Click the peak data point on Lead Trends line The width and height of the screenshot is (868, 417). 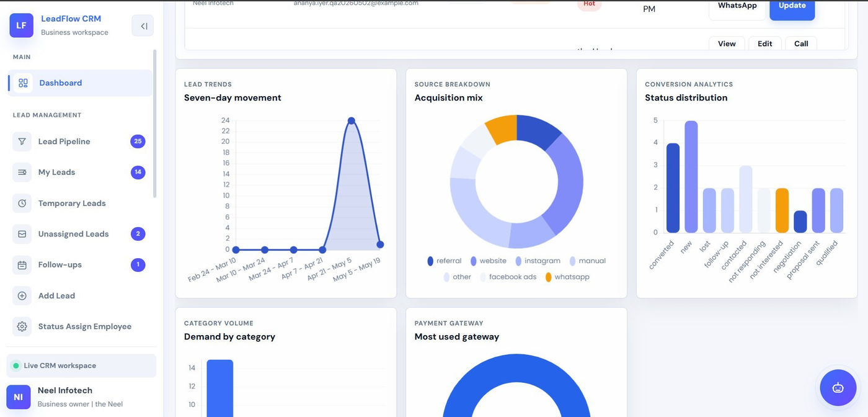pos(352,120)
